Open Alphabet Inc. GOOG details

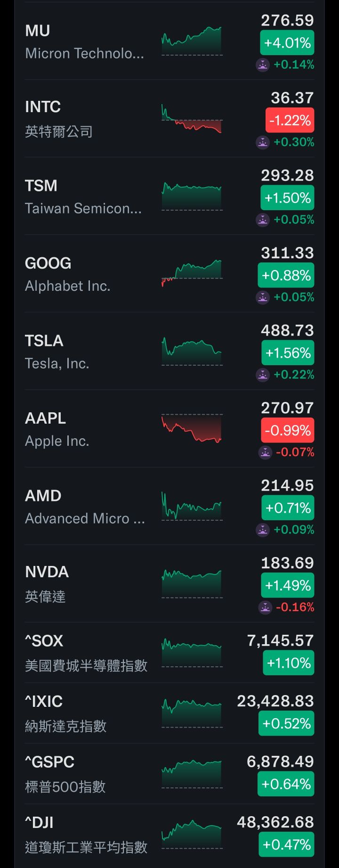67,274
